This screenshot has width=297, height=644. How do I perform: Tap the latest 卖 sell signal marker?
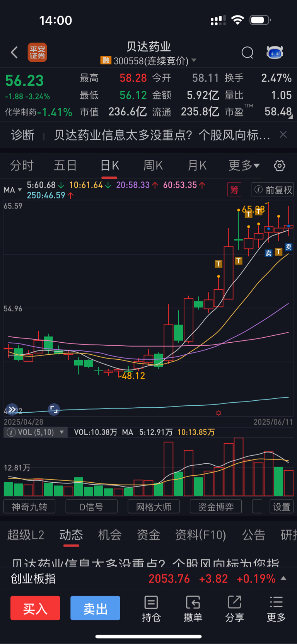(288, 247)
